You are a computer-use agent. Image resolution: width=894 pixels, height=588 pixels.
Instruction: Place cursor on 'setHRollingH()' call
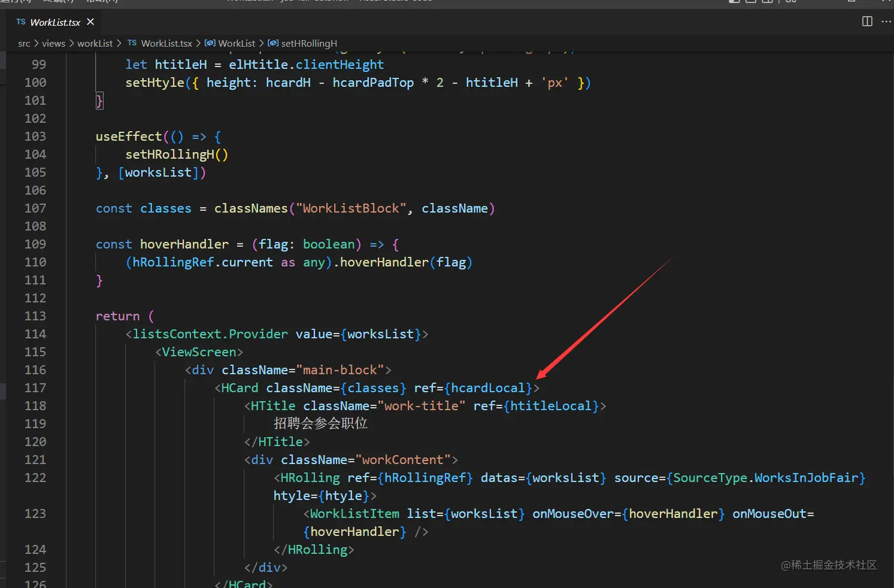[x=177, y=154]
